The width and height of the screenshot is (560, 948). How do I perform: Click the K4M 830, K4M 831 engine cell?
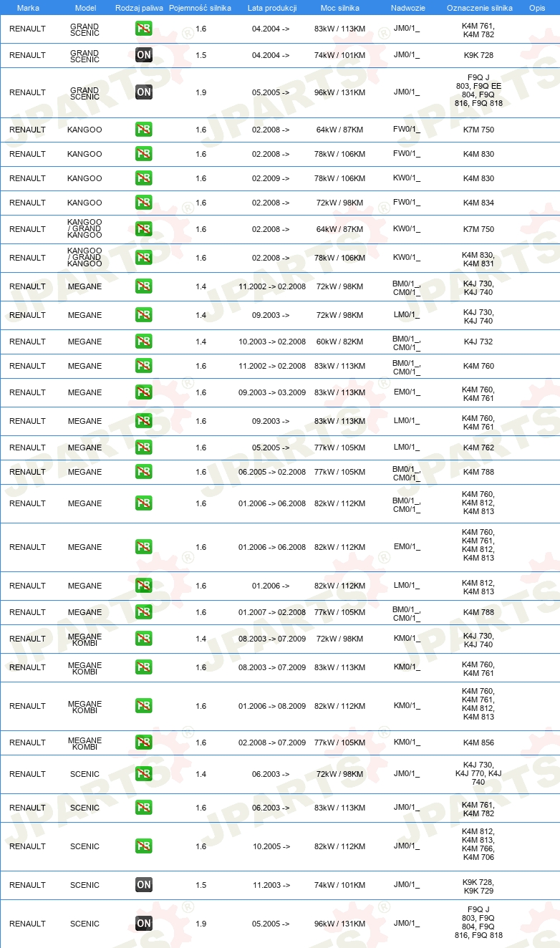[478, 258]
